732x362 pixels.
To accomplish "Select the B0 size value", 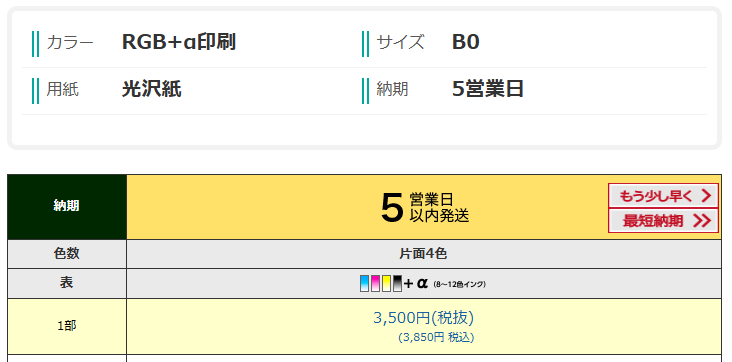I will click(x=465, y=42).
